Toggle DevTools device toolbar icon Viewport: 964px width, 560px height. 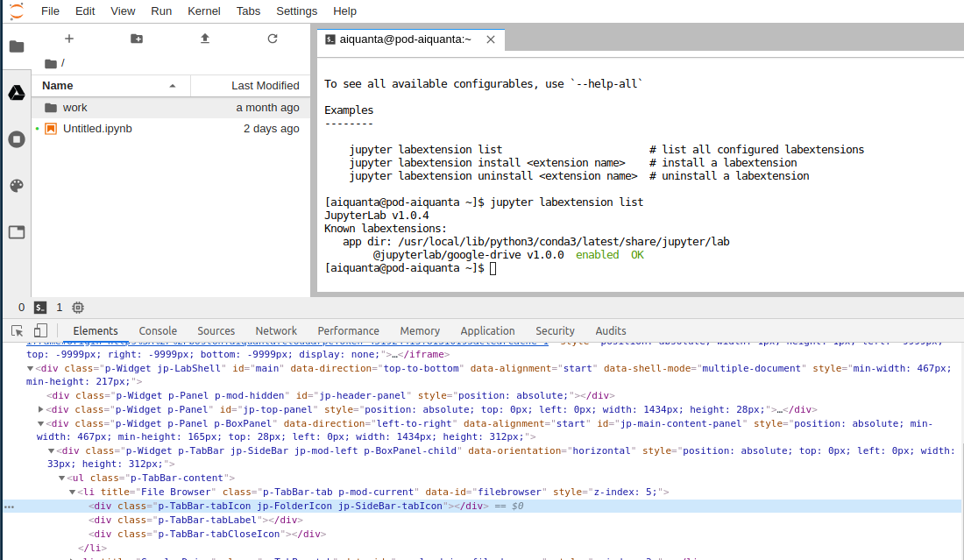(40, 330)
